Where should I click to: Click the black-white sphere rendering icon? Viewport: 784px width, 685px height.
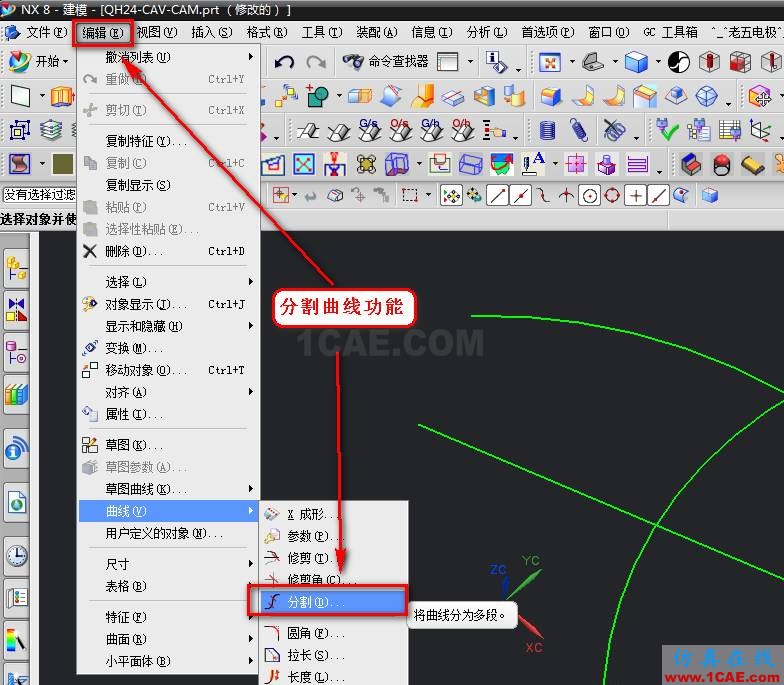point(679,62)
